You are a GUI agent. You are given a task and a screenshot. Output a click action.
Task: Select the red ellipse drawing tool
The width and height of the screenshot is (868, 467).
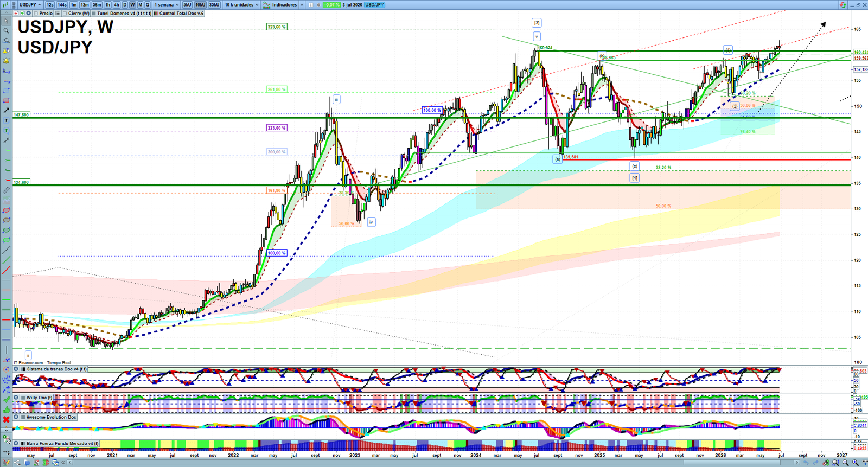pos(6,210)
